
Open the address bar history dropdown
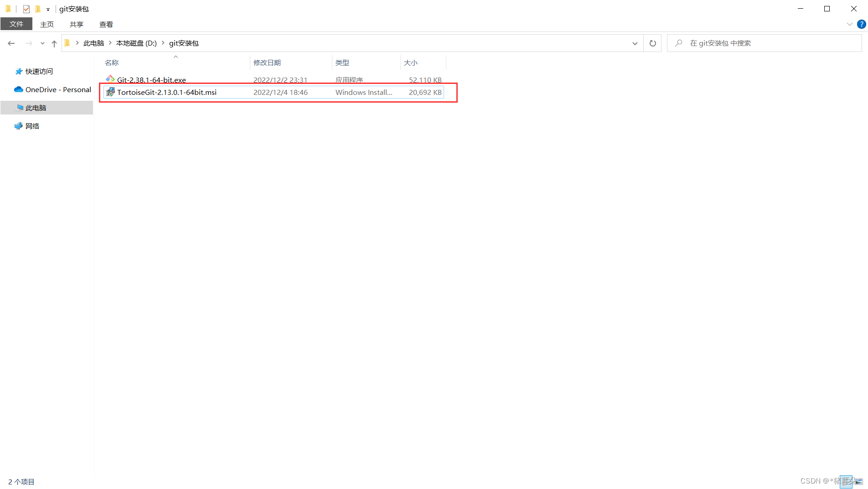635,43
